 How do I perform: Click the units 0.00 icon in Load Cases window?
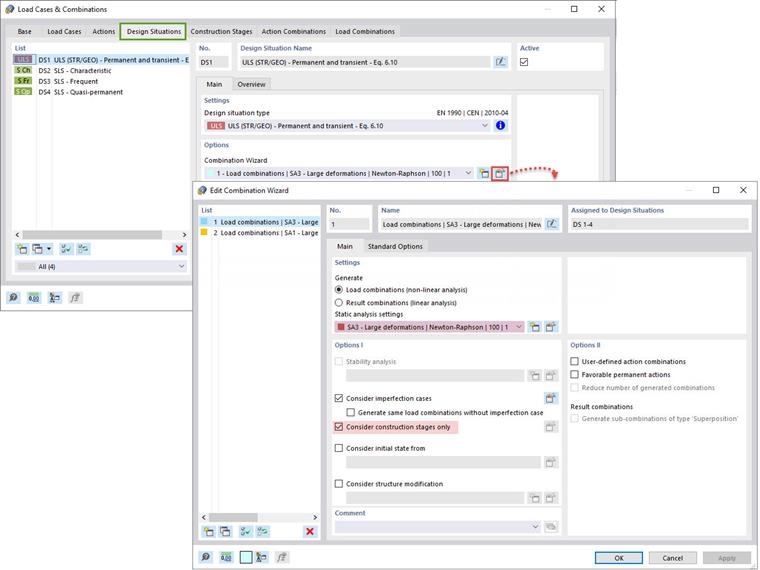34,297
